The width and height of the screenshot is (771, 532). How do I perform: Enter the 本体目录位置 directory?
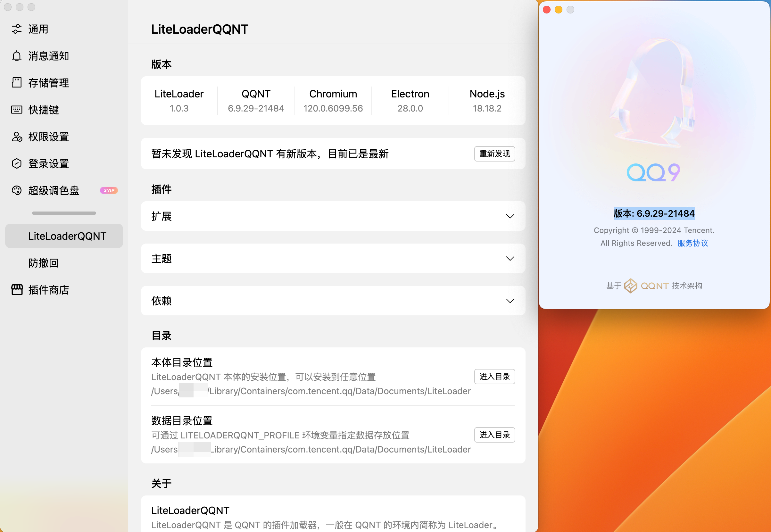point(494,376)
